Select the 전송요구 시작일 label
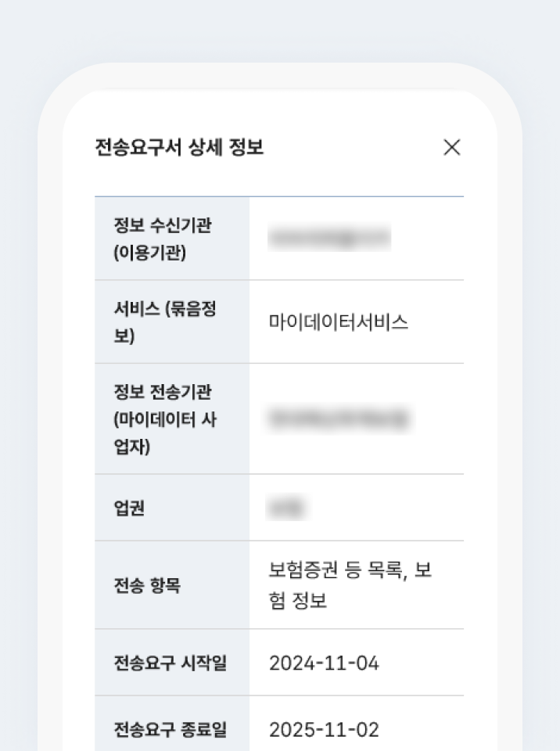 click(x=170, y=663)
